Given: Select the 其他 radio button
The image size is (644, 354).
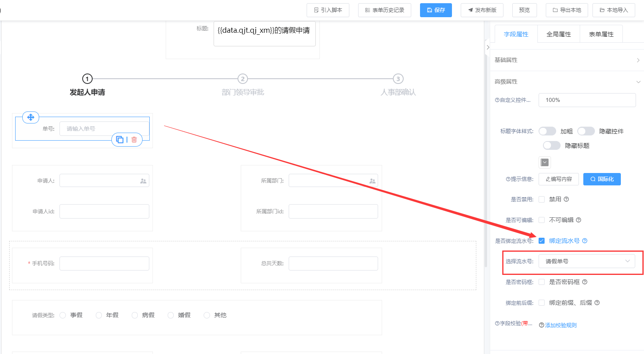Looking at the screenshot, I should [206, 315].
